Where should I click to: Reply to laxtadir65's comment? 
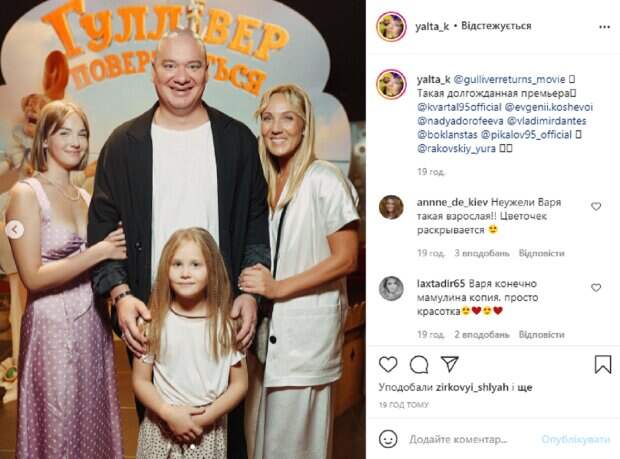[x=541, y=334]
